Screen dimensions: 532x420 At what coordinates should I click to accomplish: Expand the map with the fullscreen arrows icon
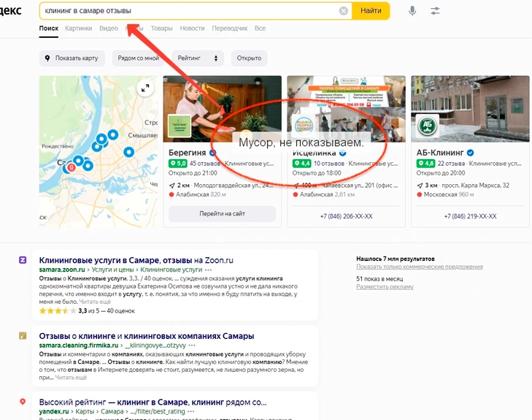(x=145, y=88)
